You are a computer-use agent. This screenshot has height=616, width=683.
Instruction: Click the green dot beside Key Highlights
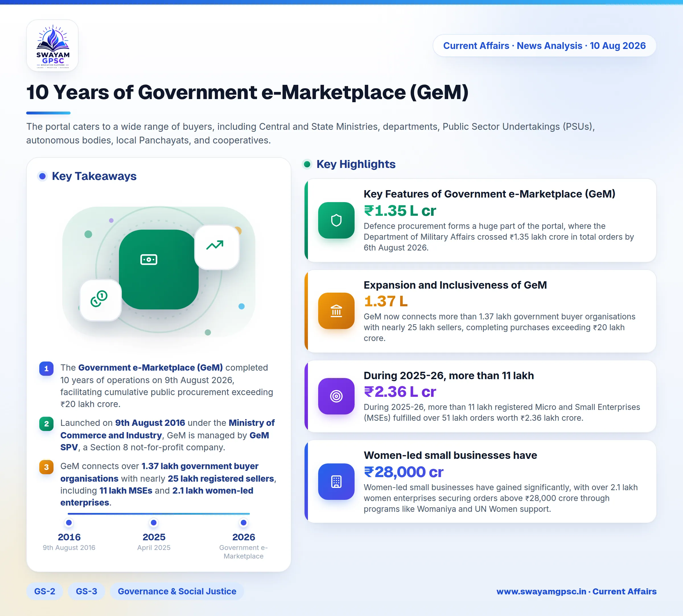pos(307,164)
